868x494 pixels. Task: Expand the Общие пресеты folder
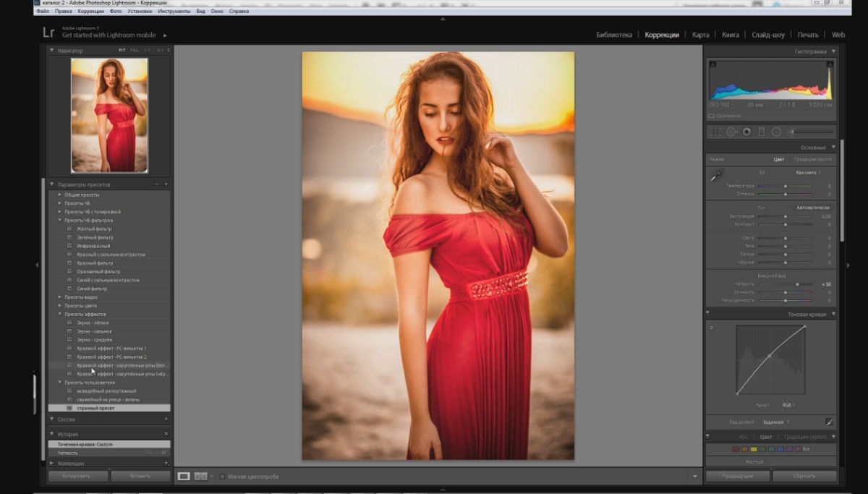click(x=60, y=195)
